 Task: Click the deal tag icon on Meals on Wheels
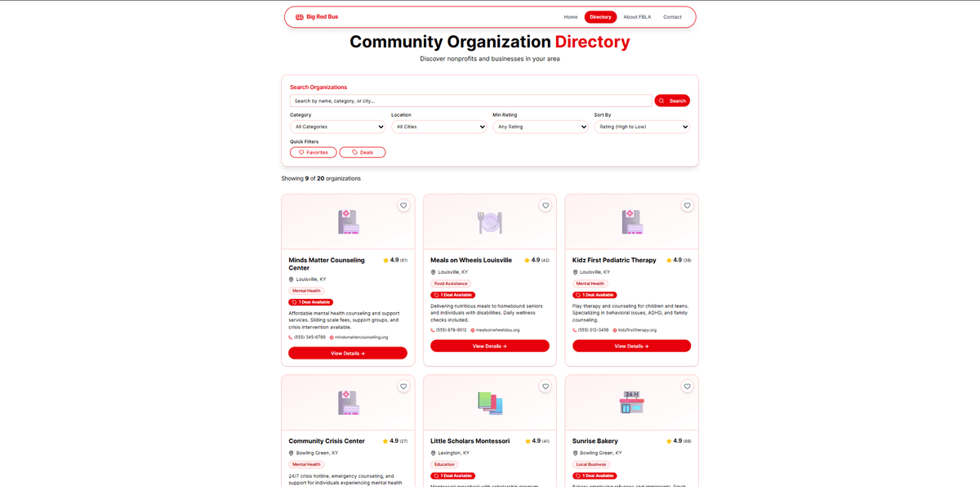tap(434, 295)
